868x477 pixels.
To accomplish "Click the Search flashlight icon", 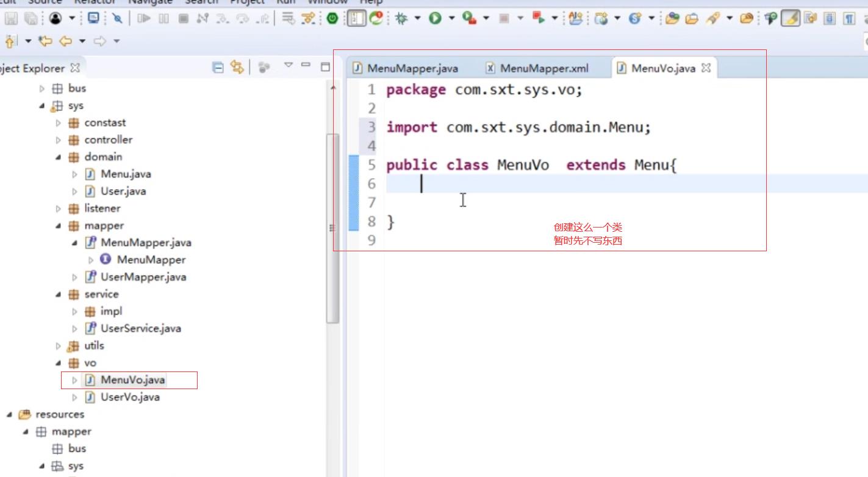I will (712, 19).
